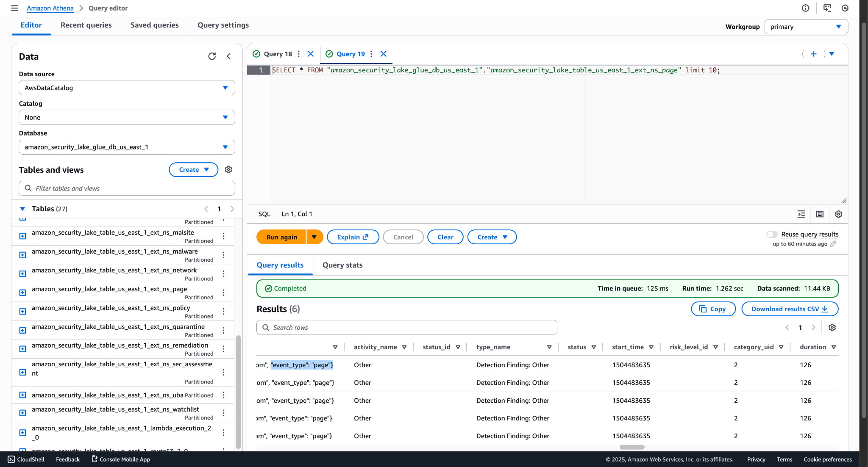Open actions menu for ext_ns_remediation table
The width and height of the screenshot is (868, 467).
pos(223,349)
